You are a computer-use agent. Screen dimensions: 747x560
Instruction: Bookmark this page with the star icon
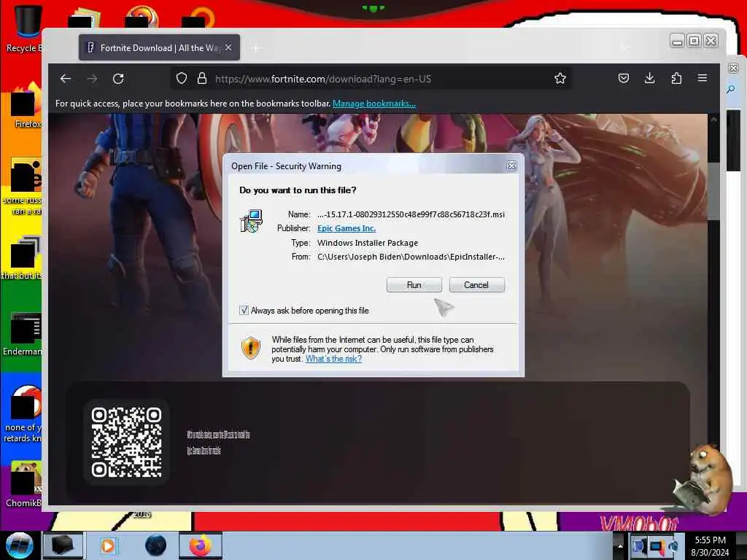click(560, 78)
